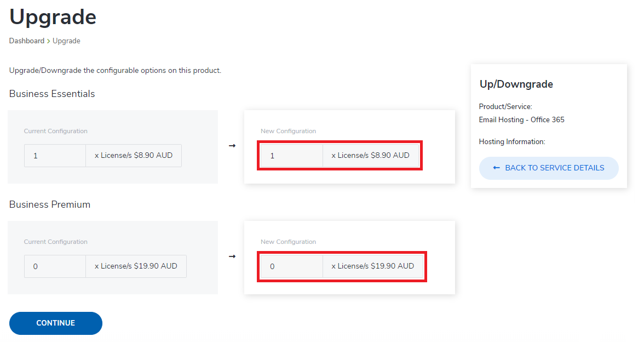644x342 pixels.
Task: Click 'Current Configuration' label under Business Essentials
Action: [x=55, y=131]
